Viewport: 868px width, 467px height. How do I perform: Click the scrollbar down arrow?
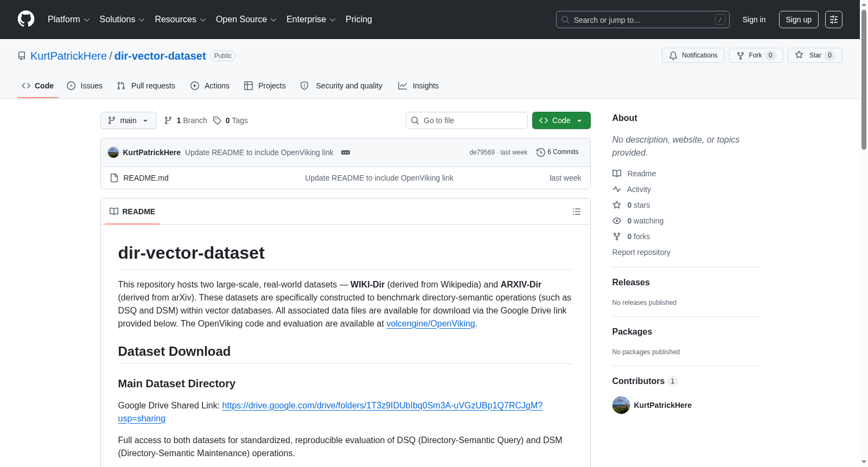[864, 462]
